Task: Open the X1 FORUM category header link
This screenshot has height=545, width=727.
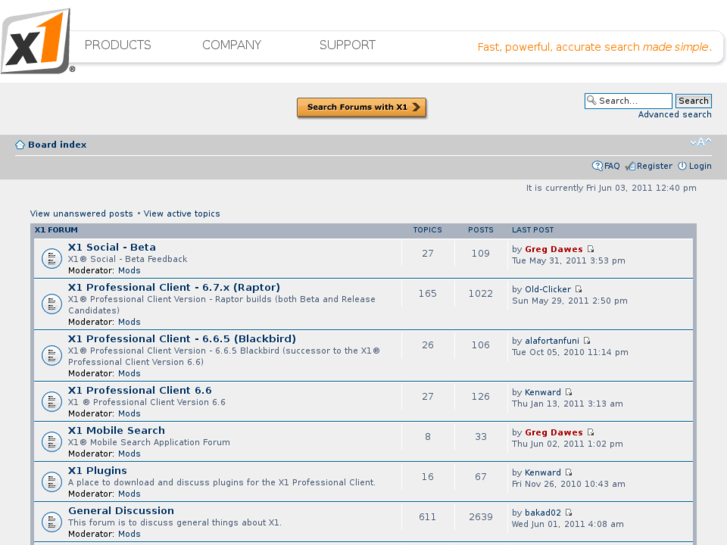Action: click(x=56, y=230)
